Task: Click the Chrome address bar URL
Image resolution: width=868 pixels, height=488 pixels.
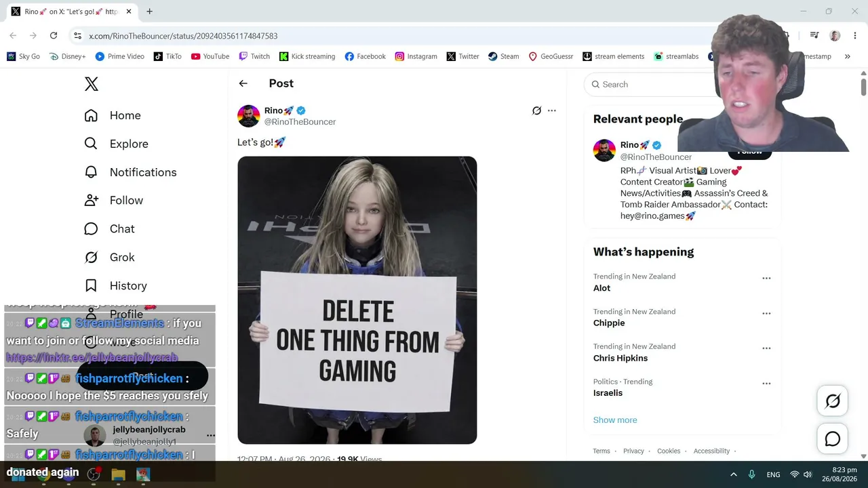Action: coord(183,36)
